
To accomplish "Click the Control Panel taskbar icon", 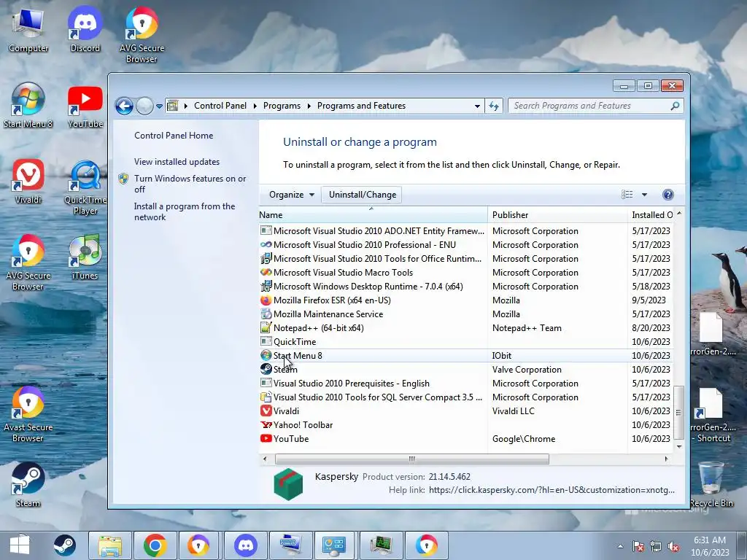I will coord(334,545).
